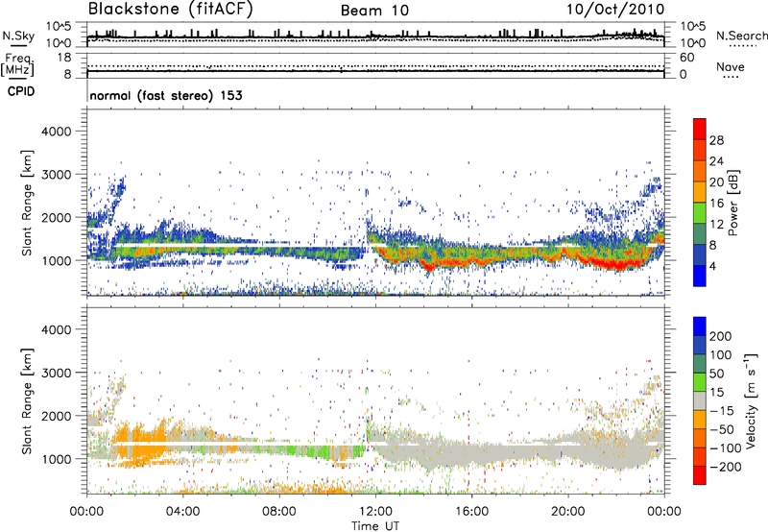Viewport: 768px width, 532px height.
Task: Click '3000' tick on the velocity panel
Action: click(57, 373)
